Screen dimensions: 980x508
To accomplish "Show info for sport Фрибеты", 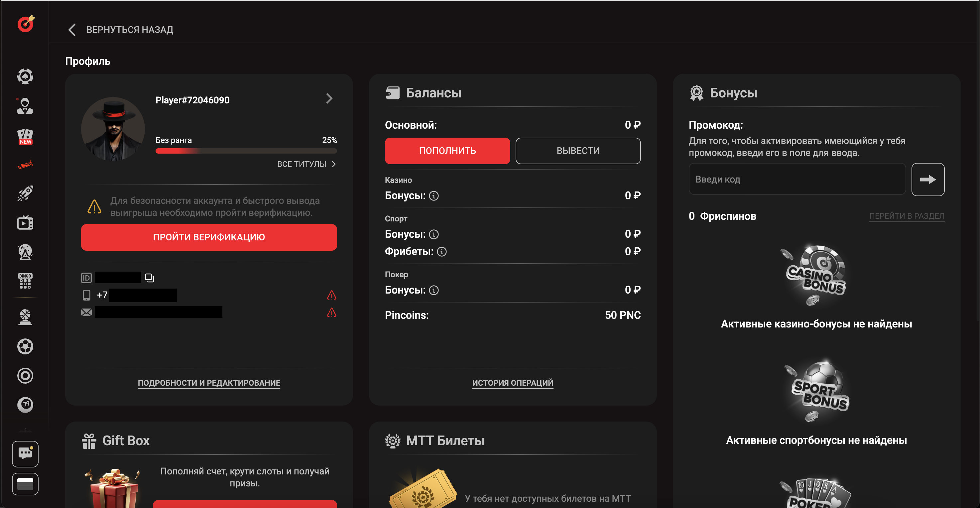I will point(442,252).
